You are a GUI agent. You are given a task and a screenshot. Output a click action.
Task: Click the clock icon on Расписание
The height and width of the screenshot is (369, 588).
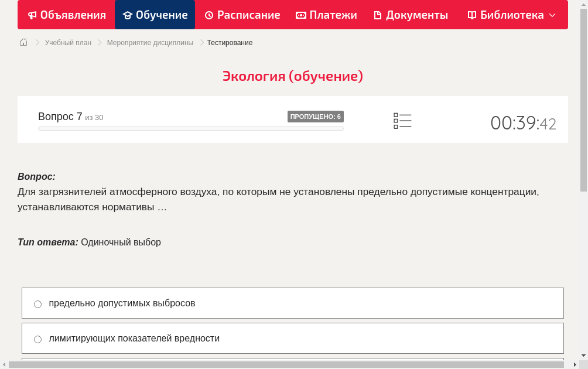click(x=208, y=15)
